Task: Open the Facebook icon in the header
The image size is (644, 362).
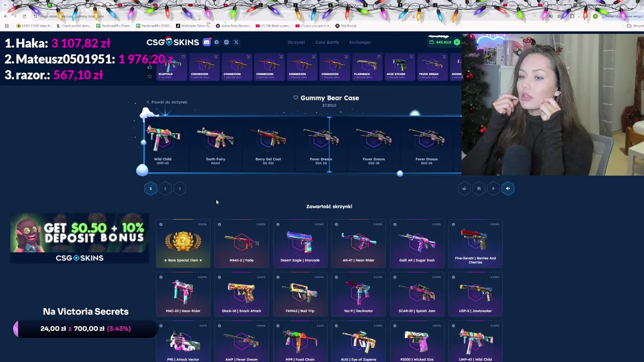Action: pyautogui.click(x=217, y=42)
